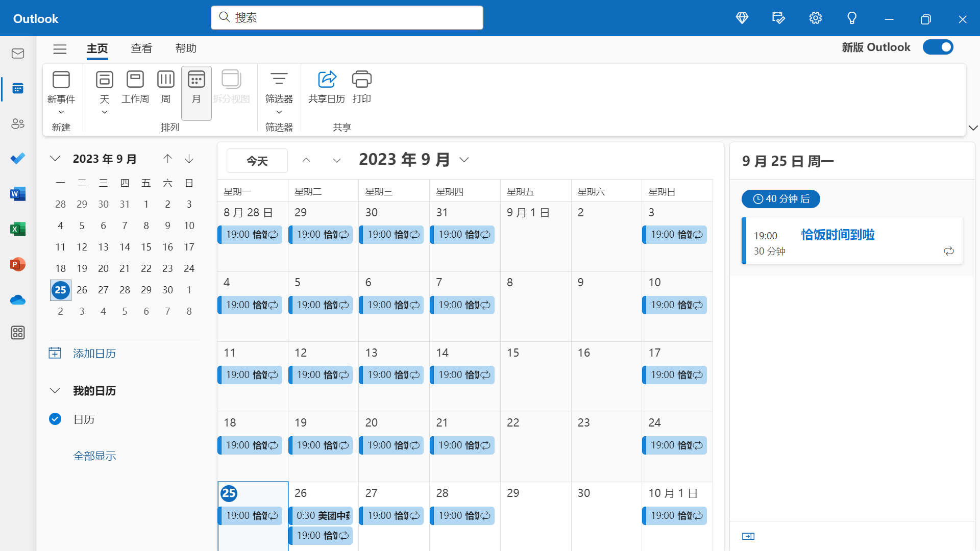Open My Day calendar-check icon in title bar
The image size is (980, 551).
click(779, 18)
